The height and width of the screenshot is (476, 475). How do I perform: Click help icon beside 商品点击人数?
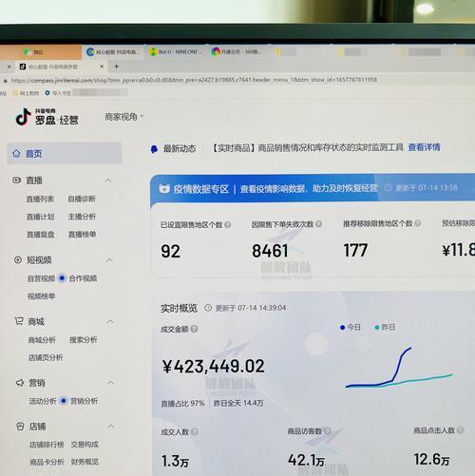461,429
